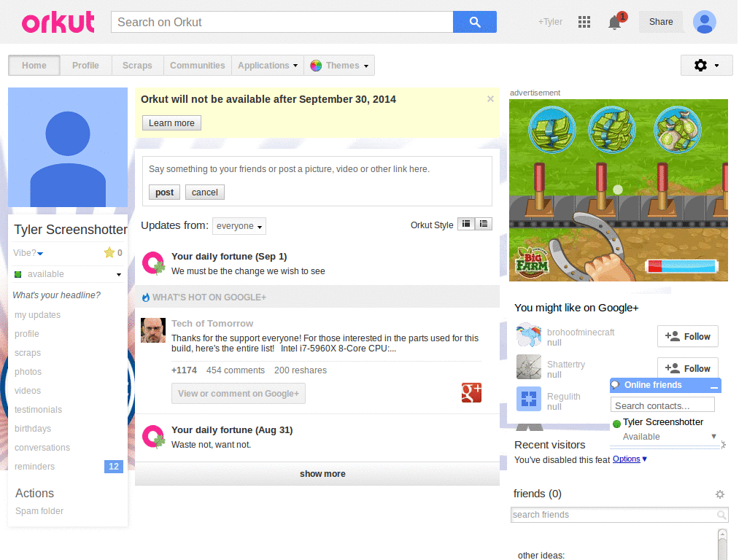Open the Google apps grid icon
This screenshot has width=747, height=560.
pyautogui.click(x=584, y=22)
